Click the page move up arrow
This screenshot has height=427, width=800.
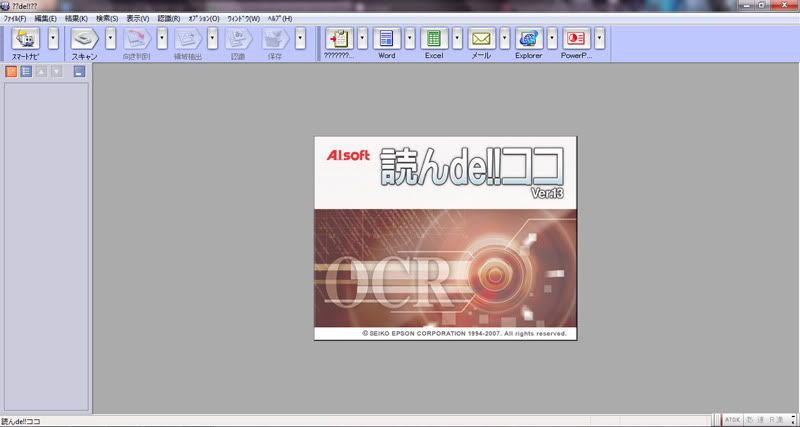tap(41, 71)
